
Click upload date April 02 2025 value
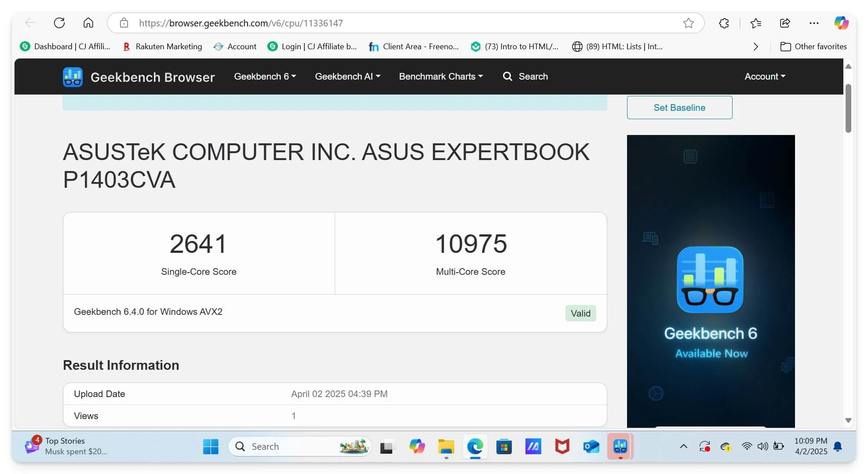[x=339, y=394]
